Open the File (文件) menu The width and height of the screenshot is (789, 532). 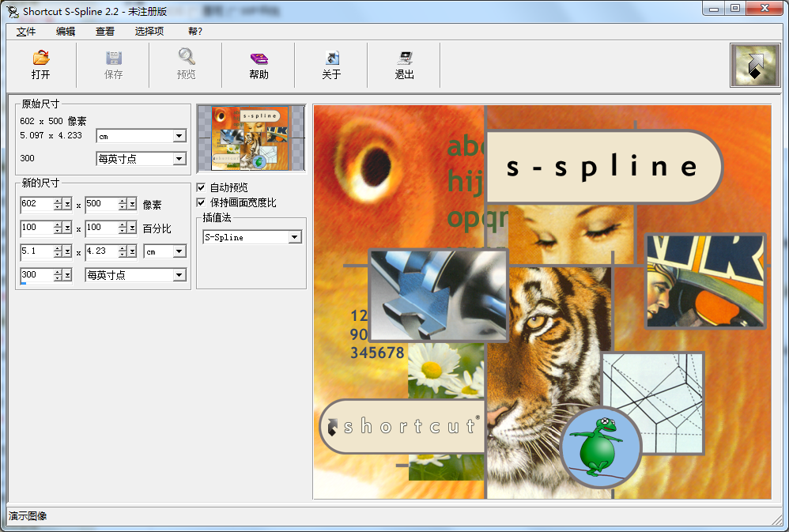point(26,32)
